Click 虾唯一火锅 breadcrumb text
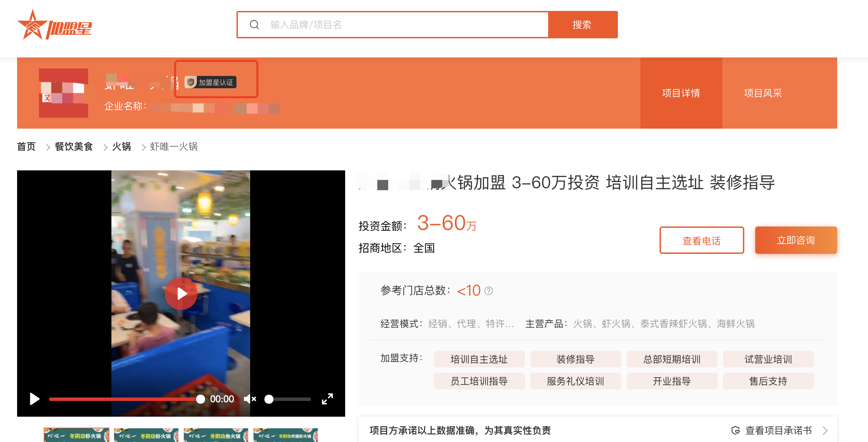 (174, 146)
